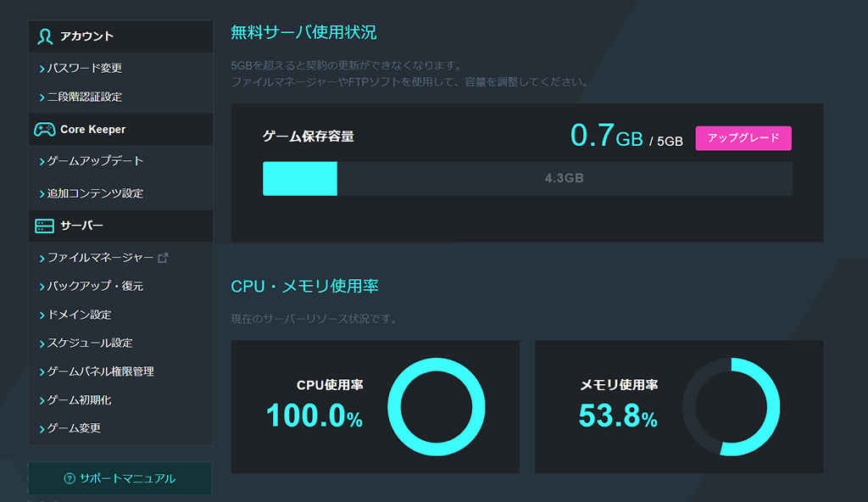This screenshot has width=868, height=502.
Task: Open the サポートマニュアル button
Action: (x=120, y=478)
